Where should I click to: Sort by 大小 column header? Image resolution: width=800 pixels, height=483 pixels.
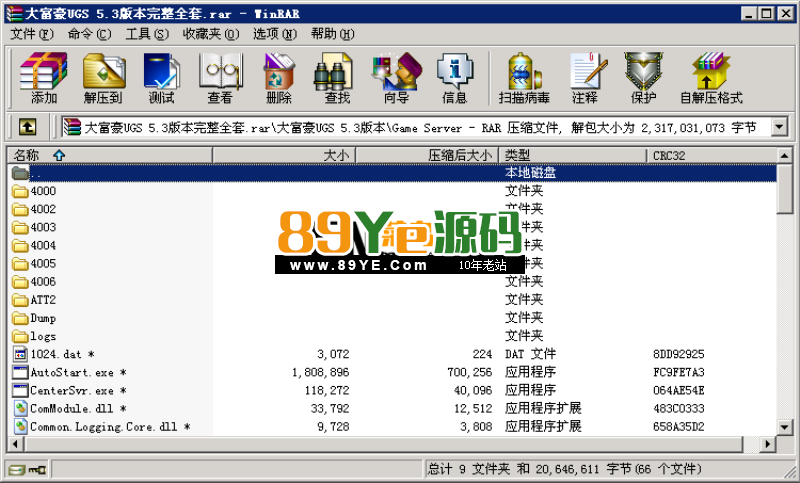tap(284, 155)
